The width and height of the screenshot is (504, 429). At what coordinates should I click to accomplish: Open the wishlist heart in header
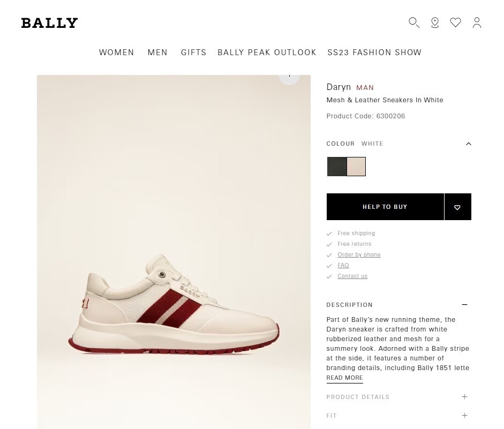(x=455, y=22)
